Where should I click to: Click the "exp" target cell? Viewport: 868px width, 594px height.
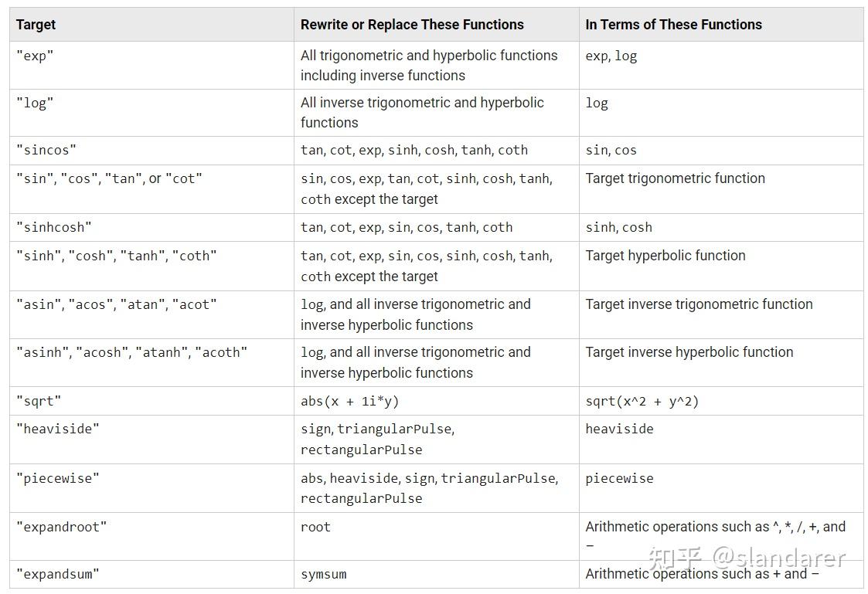pos(35,56)
